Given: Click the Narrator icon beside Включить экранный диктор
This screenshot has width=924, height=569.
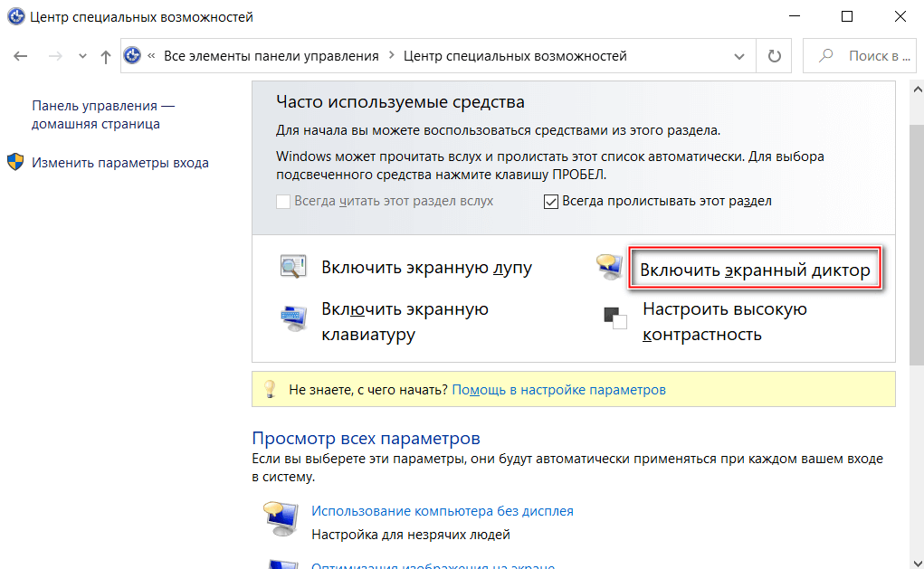Looking at the screenshot, I should pos(605,266).
